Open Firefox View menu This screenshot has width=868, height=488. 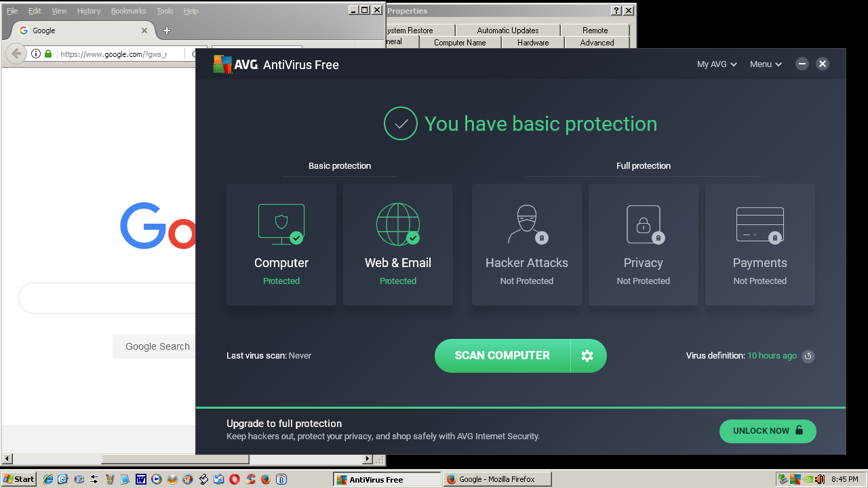pos(59,11)
